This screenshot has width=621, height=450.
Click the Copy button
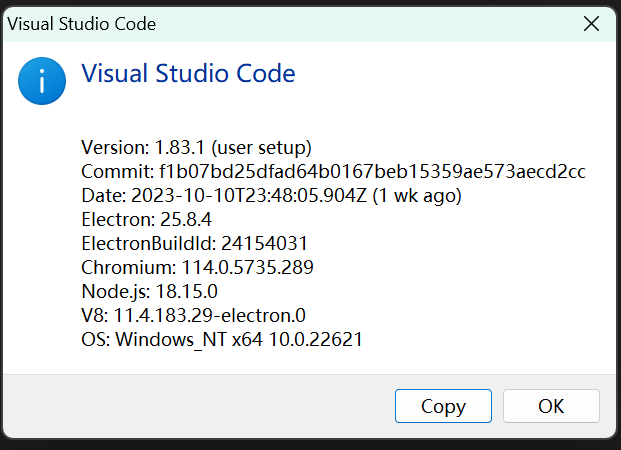click(x=443, y=406)
